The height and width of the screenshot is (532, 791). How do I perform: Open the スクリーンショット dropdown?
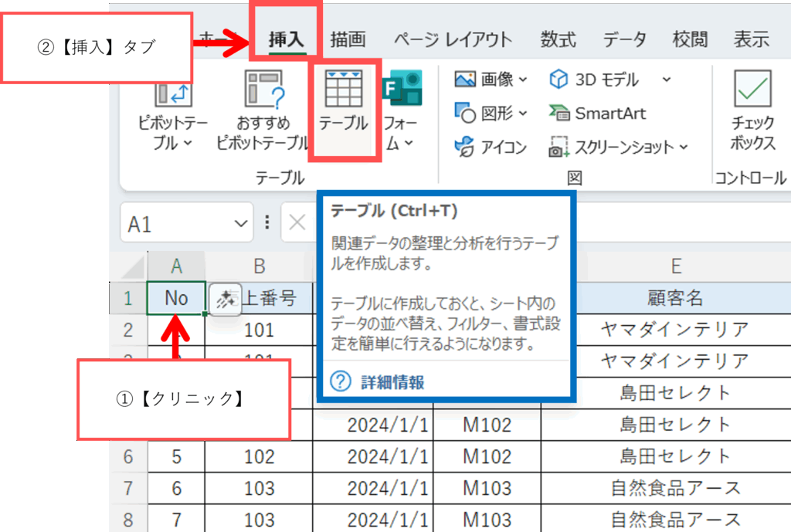(x=682, y=147)
